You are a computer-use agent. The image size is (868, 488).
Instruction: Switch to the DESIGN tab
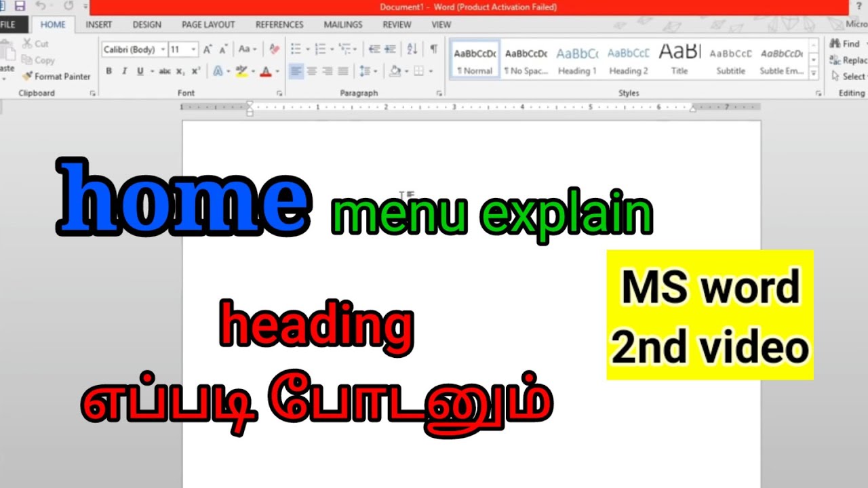(x=147, y=24)
